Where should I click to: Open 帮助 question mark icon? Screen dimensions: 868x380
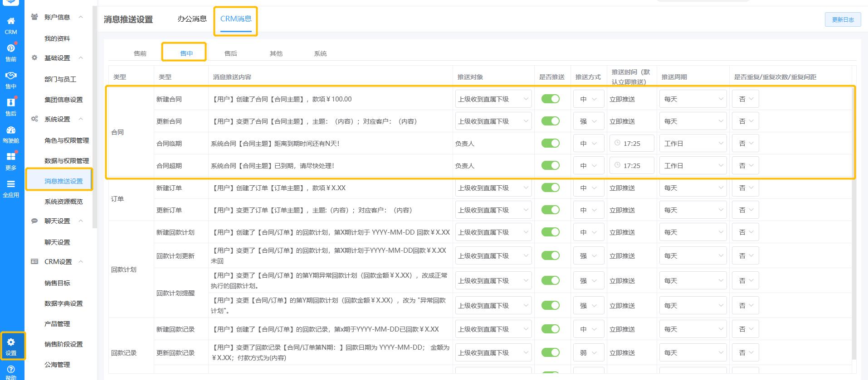point(11,369)
